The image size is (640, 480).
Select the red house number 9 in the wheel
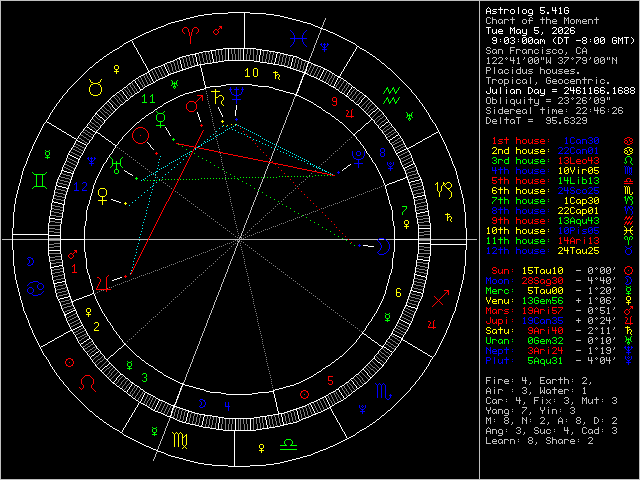click(x=335, y=101)
